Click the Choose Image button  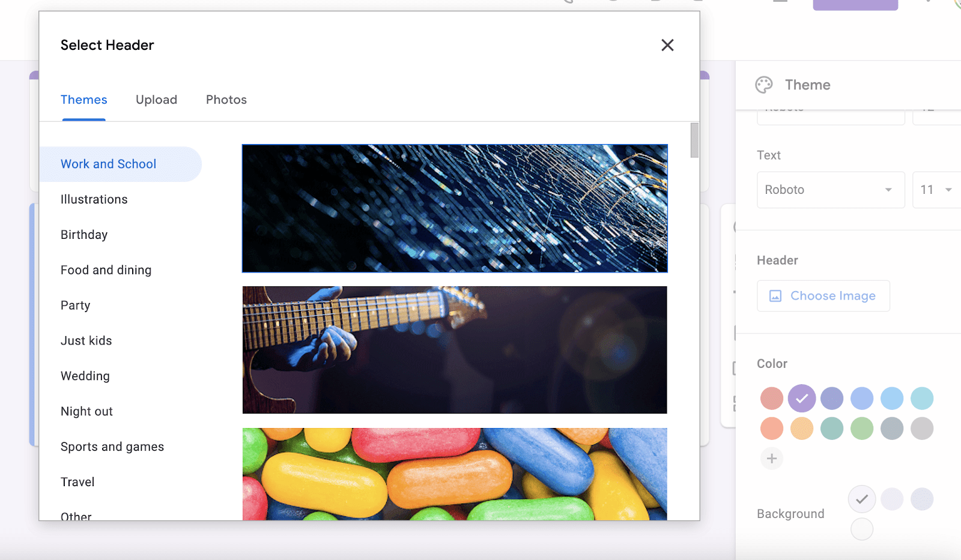(823, 296)
